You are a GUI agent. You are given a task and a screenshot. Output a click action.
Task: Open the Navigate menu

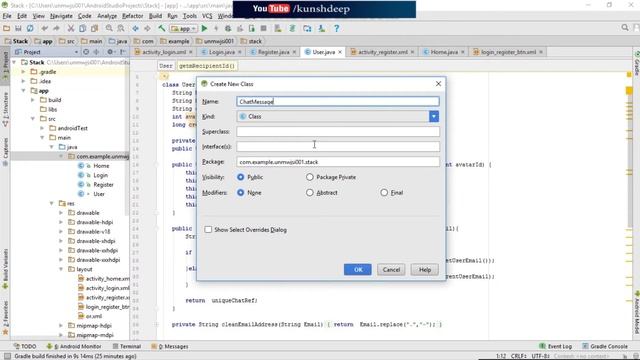(x=61, y=16)
